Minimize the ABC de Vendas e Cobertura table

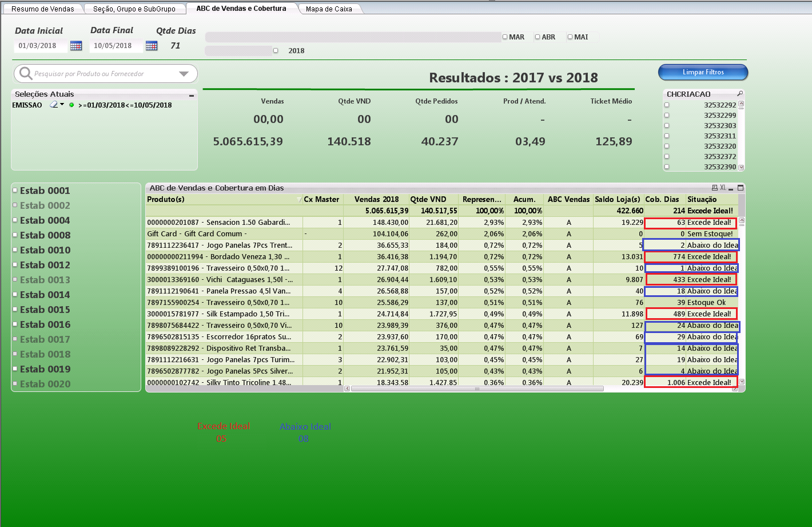click(x=731, y=188)
